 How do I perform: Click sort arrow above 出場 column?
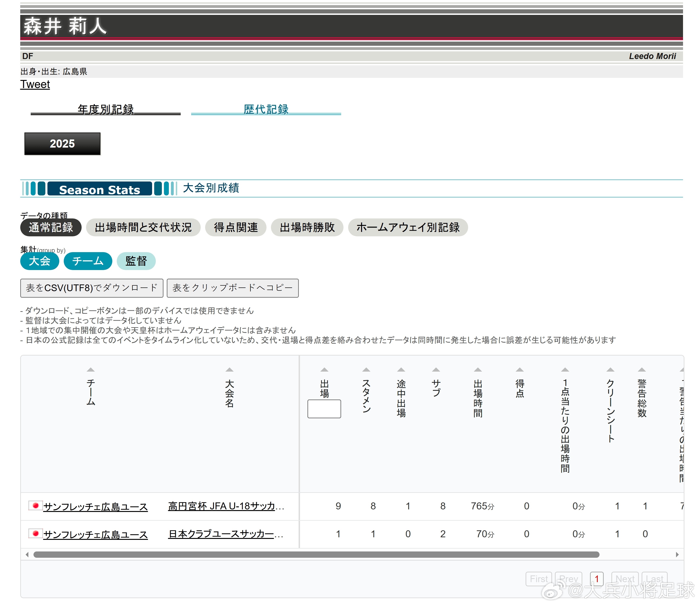324,370
